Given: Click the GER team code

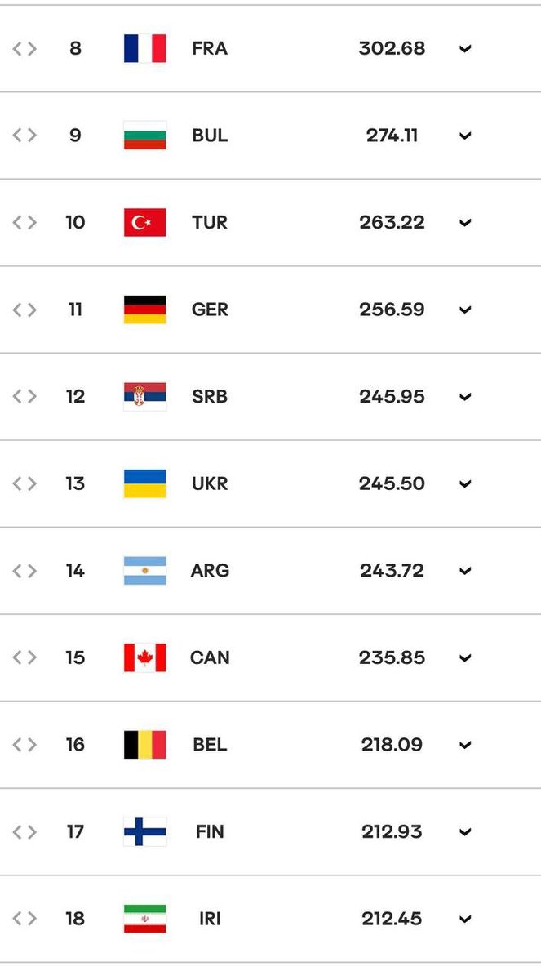Looking at the screenshot, I should pos(210,310).
